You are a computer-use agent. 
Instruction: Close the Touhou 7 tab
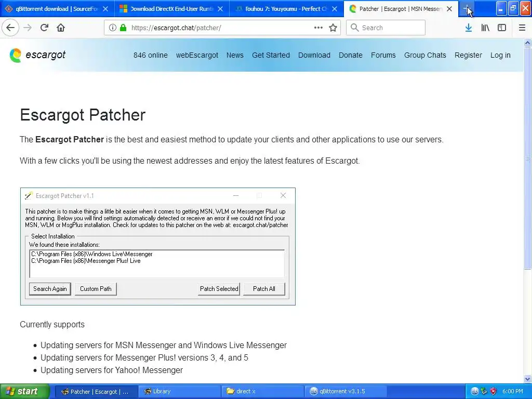coord(335,9)
